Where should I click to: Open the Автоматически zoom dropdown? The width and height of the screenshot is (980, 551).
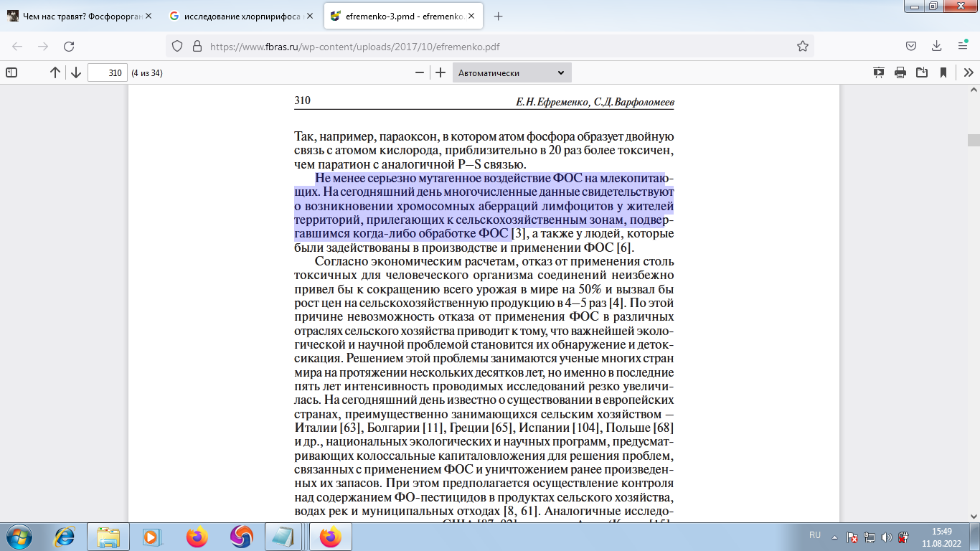coord(512,72)
